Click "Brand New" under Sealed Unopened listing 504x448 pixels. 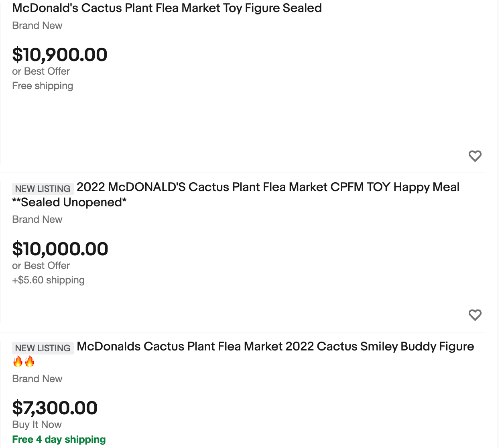click(x=37, y=220)
